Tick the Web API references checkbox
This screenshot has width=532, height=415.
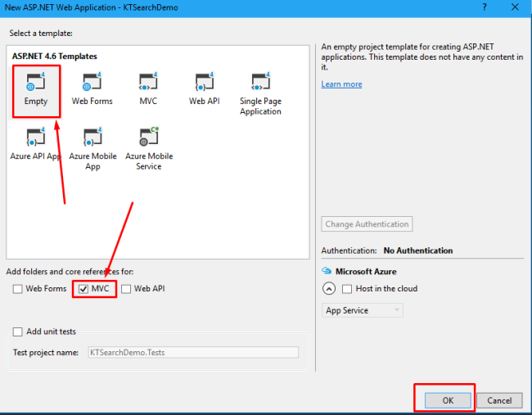coord(126,289)
